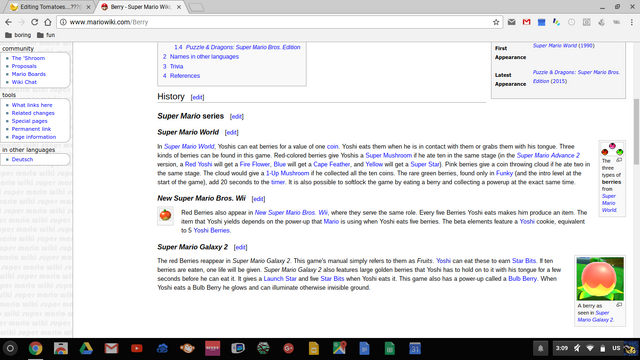Click the blue square extension icon
Viewport: 640px width, 360px height.
(x=541, y=22)
